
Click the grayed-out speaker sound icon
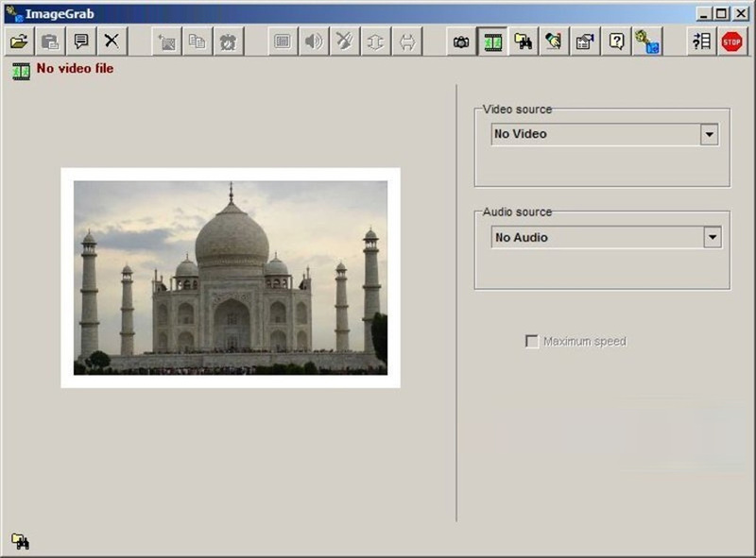pyautogui.click(x=314, y=42)
